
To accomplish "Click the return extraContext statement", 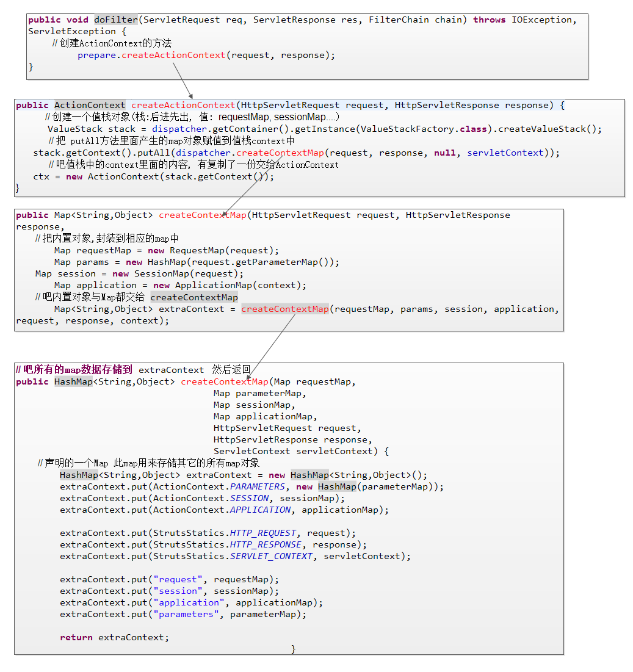I will (x=114, y=638).
